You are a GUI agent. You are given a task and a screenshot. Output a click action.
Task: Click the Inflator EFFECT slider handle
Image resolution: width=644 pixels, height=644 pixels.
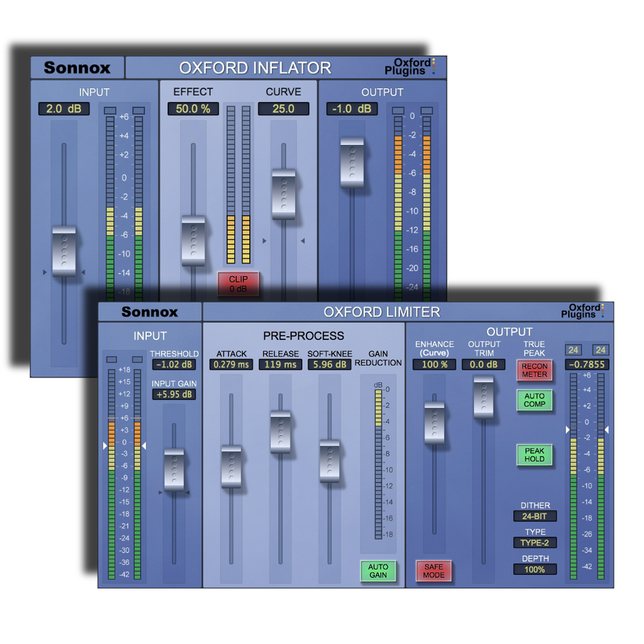click(193, 241)
